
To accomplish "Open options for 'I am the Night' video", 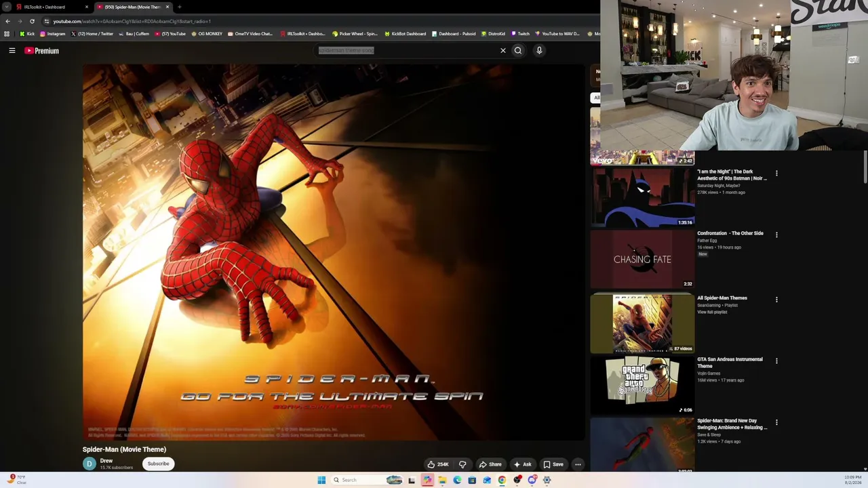I will 776,174.
